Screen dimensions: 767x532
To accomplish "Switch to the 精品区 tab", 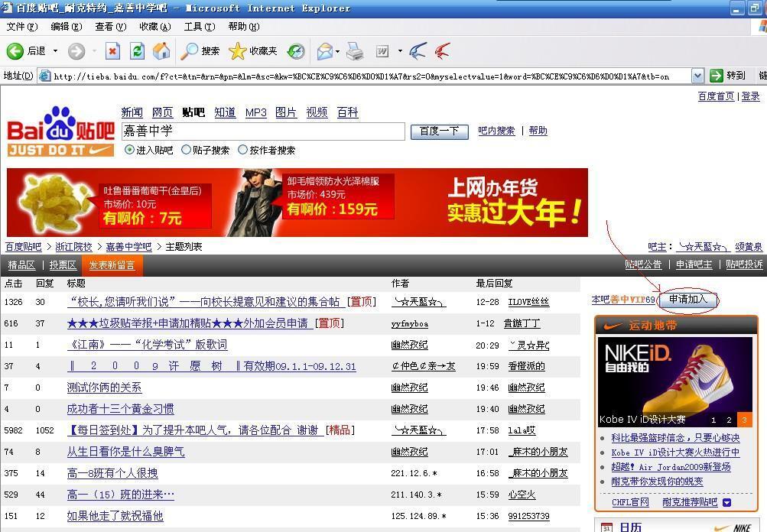I will 21,265.
